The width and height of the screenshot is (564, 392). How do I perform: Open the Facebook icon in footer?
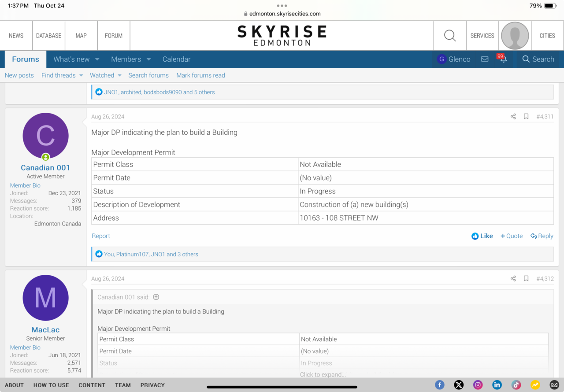click(440, 385)
